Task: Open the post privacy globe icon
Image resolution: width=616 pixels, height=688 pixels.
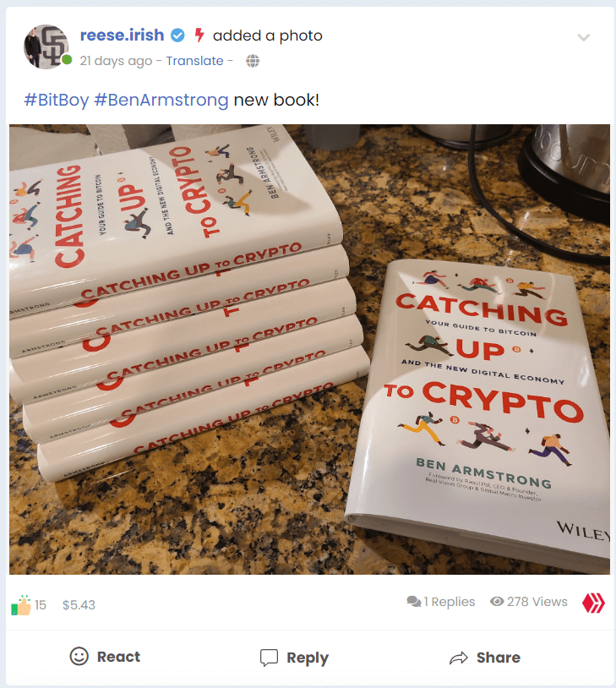Action: coord(253,61)
